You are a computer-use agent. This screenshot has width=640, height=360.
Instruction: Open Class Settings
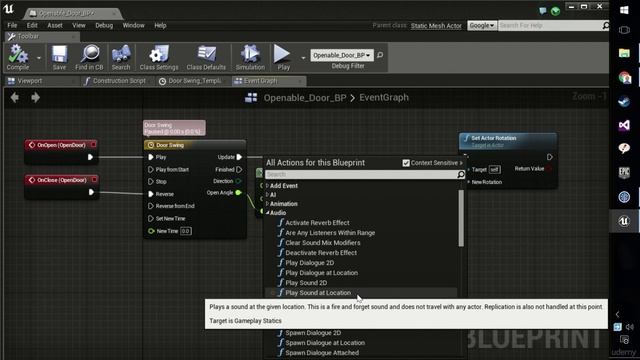159,57
